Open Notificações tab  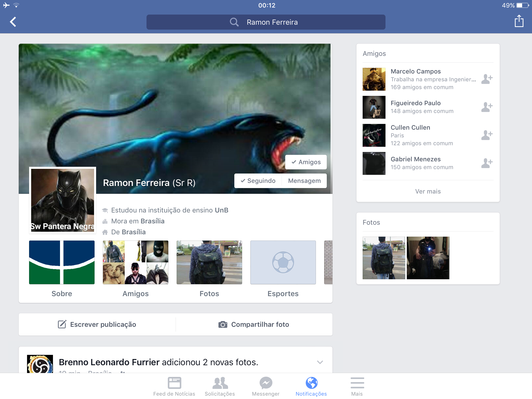[x=311, y=387]
